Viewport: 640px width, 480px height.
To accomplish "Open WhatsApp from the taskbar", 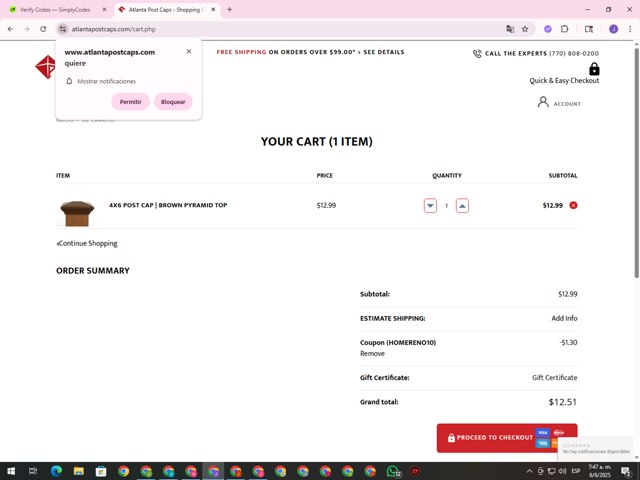I will (393, 471).
